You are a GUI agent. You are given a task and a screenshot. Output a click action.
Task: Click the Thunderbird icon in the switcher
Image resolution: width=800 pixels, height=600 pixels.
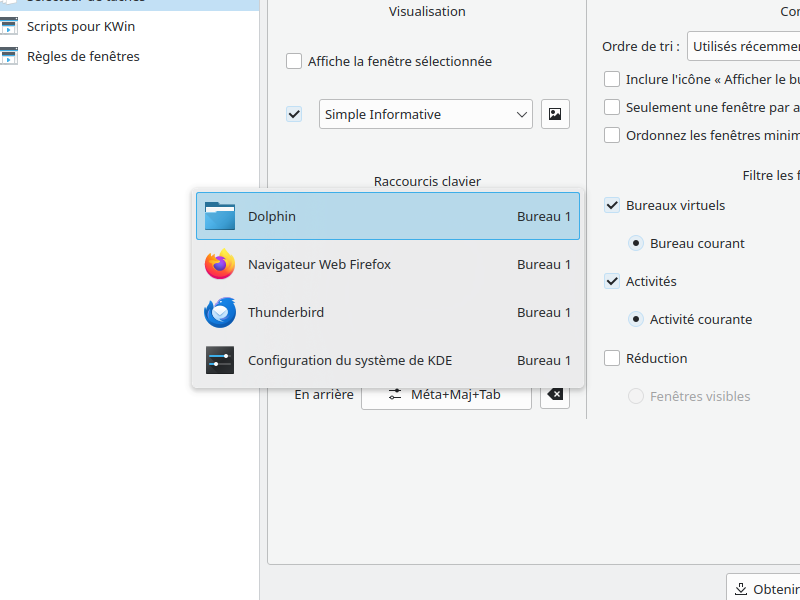pyautogui.click(x=220, y=312)
